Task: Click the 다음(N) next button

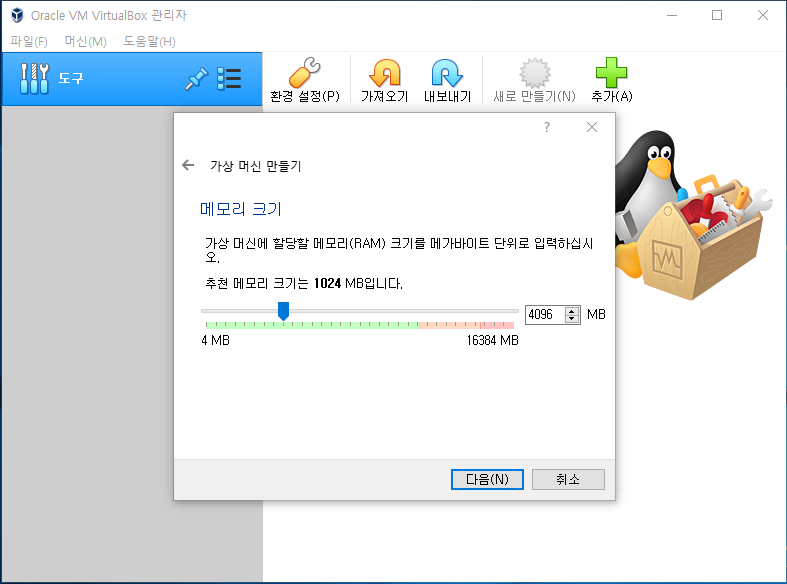Action: [x=487, y=480]
